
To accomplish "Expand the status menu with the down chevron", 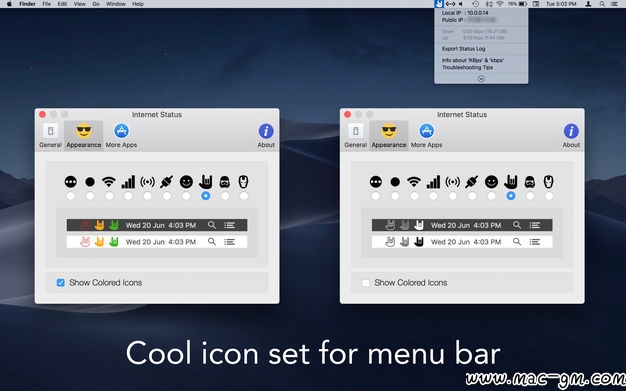I will click(481, 79).
